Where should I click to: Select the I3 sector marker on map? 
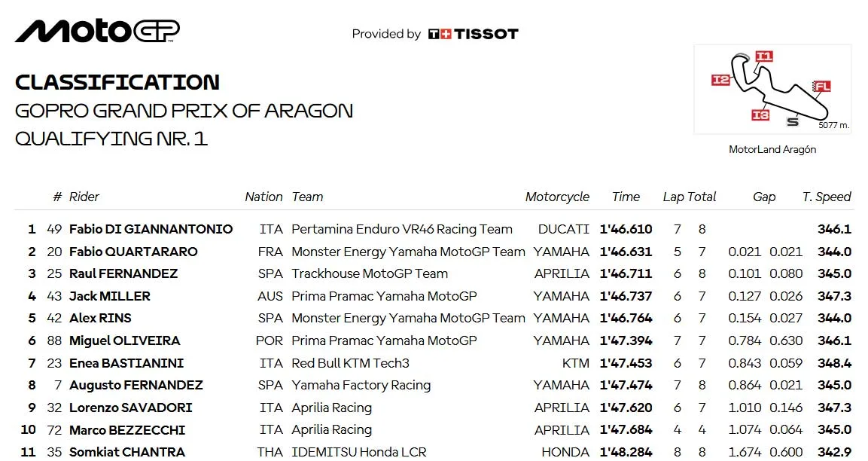point(760,114)
